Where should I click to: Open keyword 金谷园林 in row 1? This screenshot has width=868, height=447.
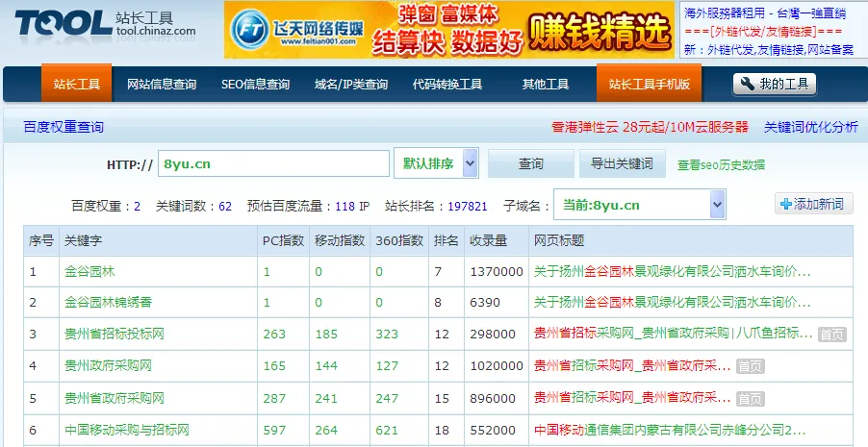click(89, 272)
